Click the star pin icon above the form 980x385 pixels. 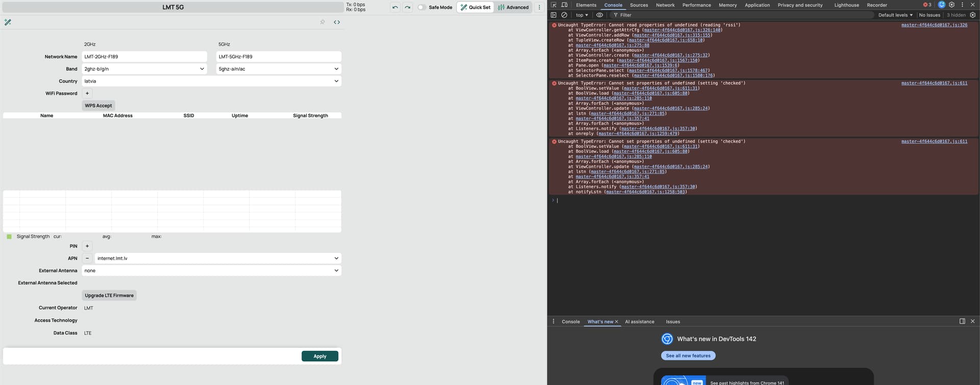pos(323,22)
